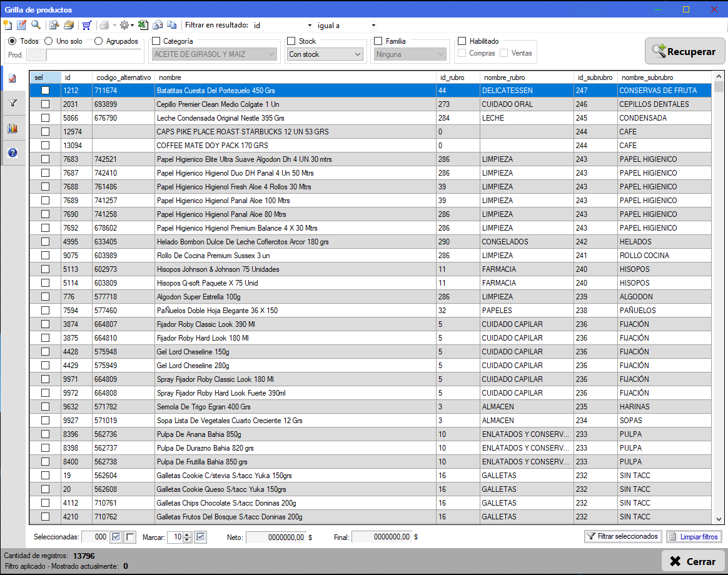The width and height of the screenshot is (728, 575).
Task: Sort by the 'id_rubro' column header
Action: [x=458, y=77]
